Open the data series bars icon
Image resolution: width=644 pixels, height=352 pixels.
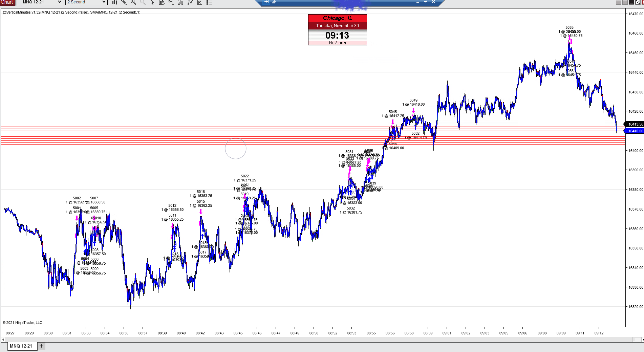pos(181,2)
